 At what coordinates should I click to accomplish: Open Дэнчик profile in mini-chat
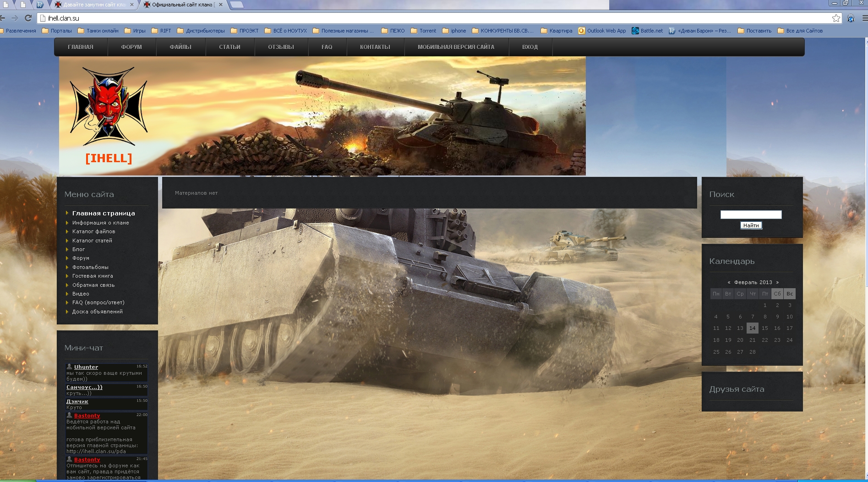coord(77,401)
